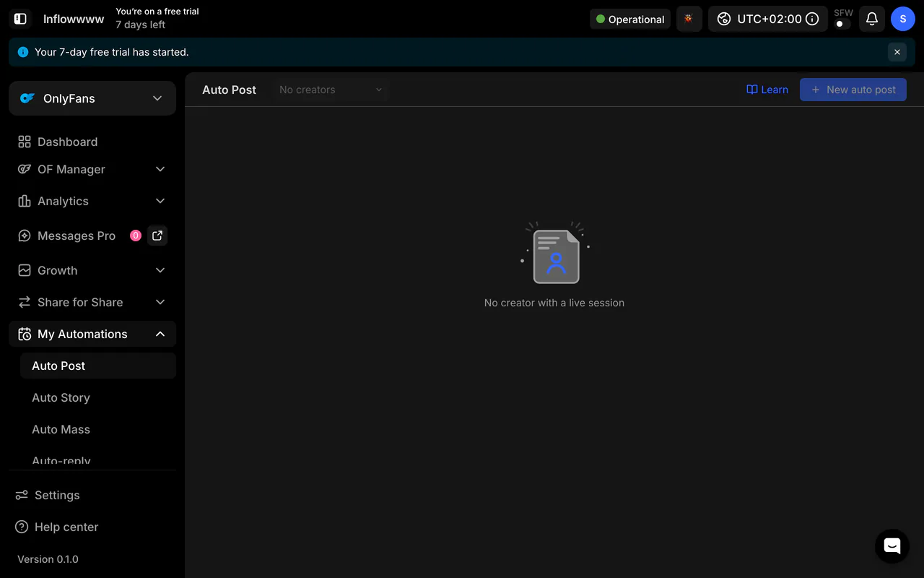Click the Learn book icon
The height and width of the screenshot is (578, 924).
click(752, 90)
